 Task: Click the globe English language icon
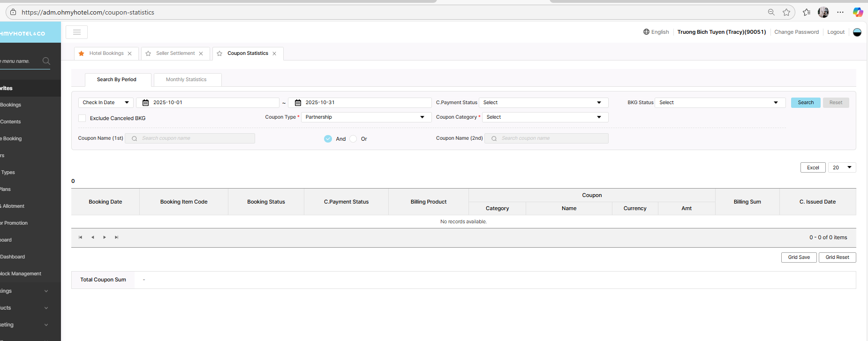coord(646,32)
